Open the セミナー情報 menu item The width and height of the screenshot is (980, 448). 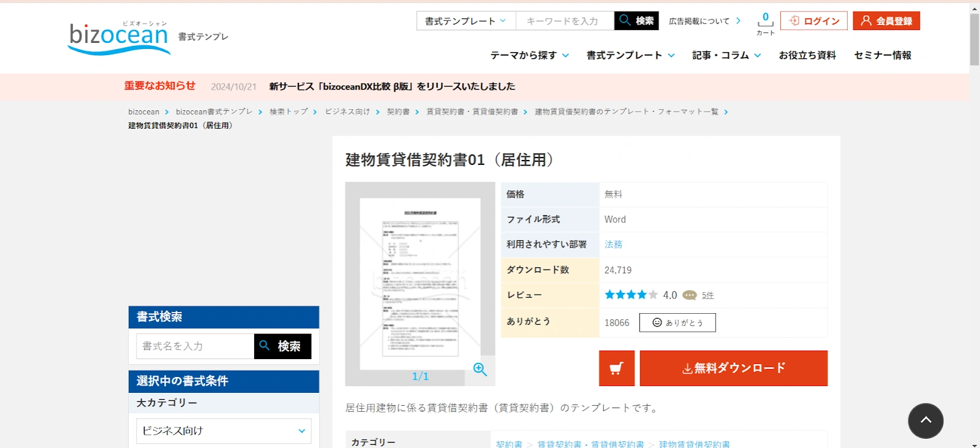883,55
